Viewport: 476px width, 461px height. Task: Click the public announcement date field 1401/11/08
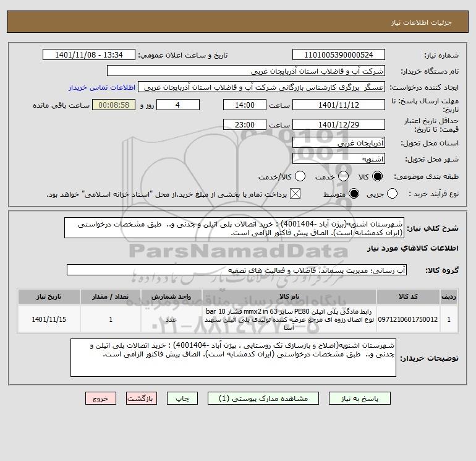click(x=89, y=54)
